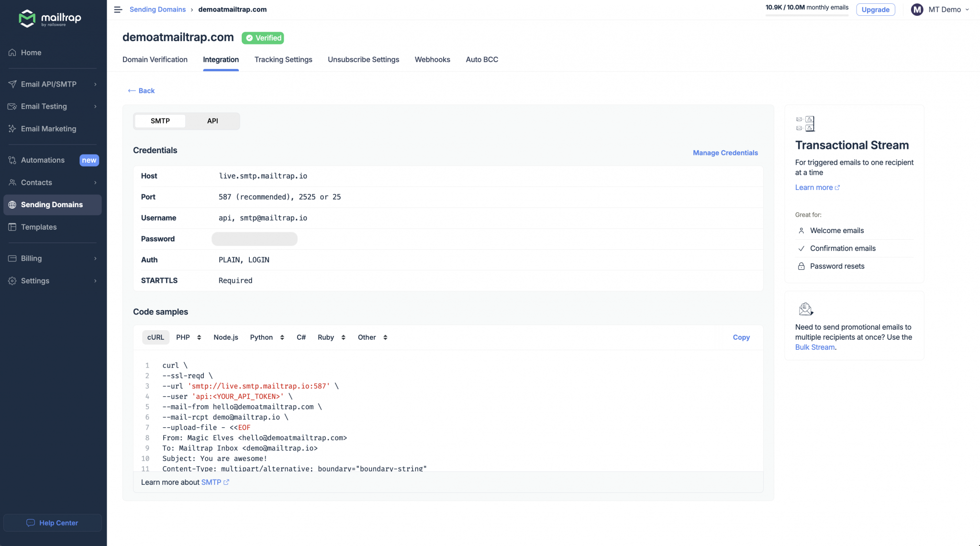
Task: Switch to the API credentials view
Action: click(212, 121)
